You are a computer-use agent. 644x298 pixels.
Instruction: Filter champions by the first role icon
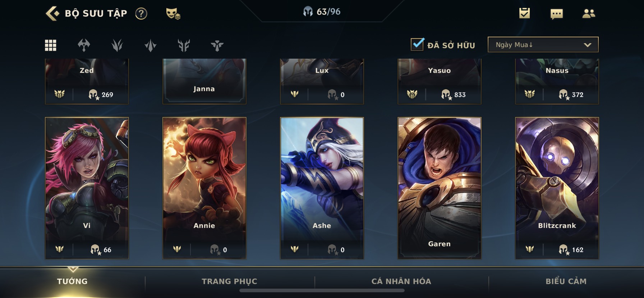click(x=84, y=45)
